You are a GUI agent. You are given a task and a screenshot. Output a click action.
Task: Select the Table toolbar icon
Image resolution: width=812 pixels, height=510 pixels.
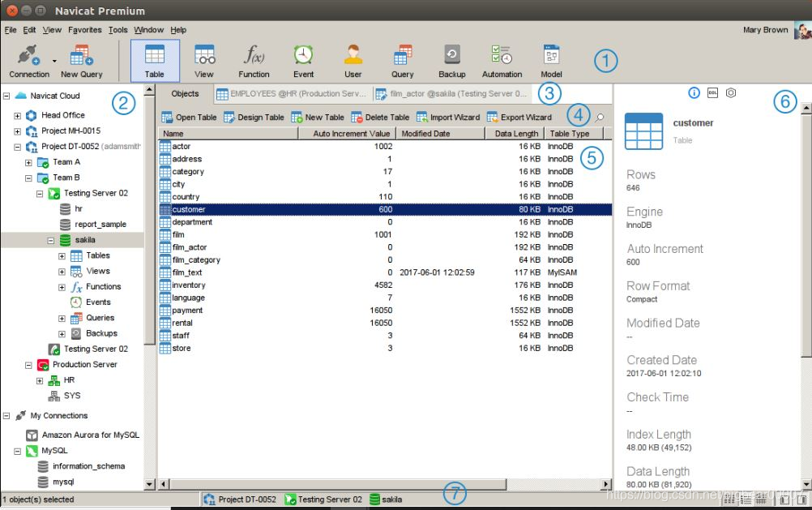click(x=154, y=61)
